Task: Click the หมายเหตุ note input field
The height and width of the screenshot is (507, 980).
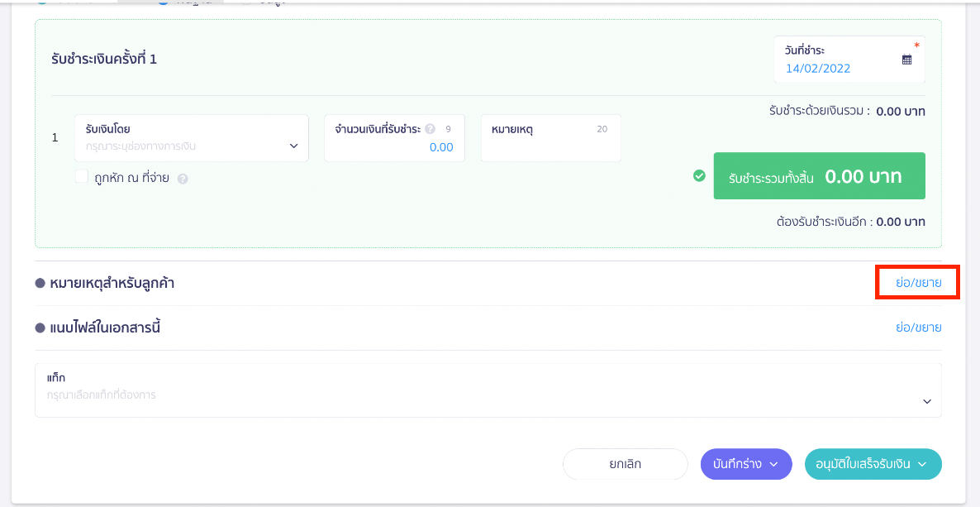Action: (x=550, y=146)
